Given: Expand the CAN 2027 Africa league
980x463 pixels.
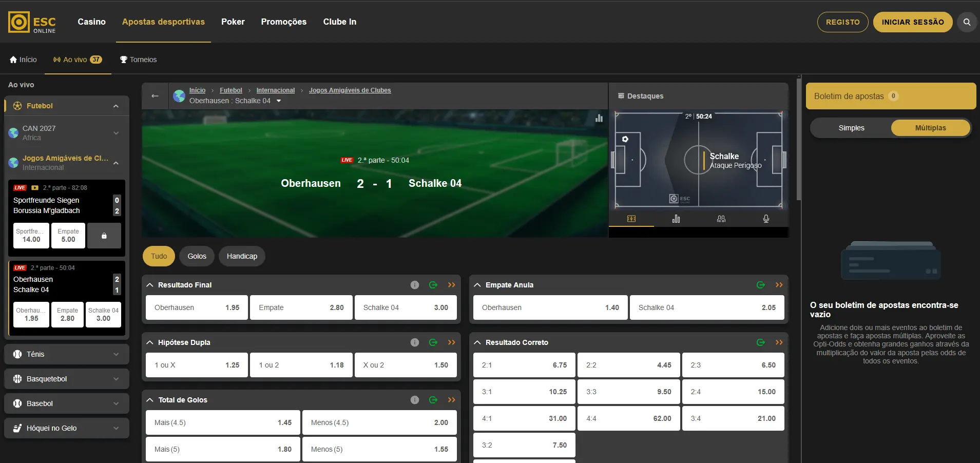Looking at the screenshot, I should (67, 133).
